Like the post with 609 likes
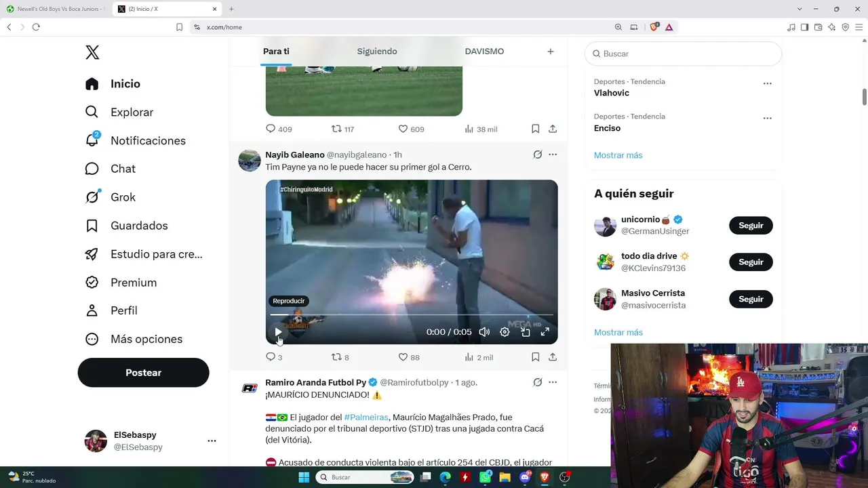The image size is (868, 488). (x=402, y=129)
